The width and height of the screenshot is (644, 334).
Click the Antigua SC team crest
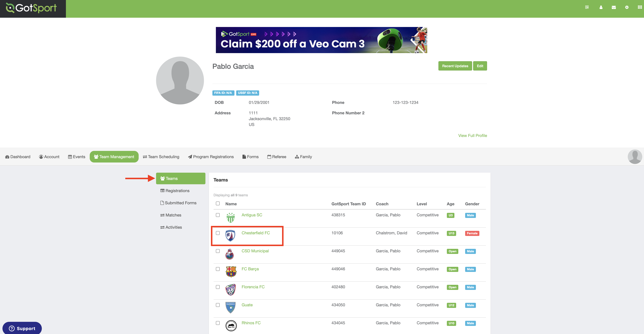[231, 218]
